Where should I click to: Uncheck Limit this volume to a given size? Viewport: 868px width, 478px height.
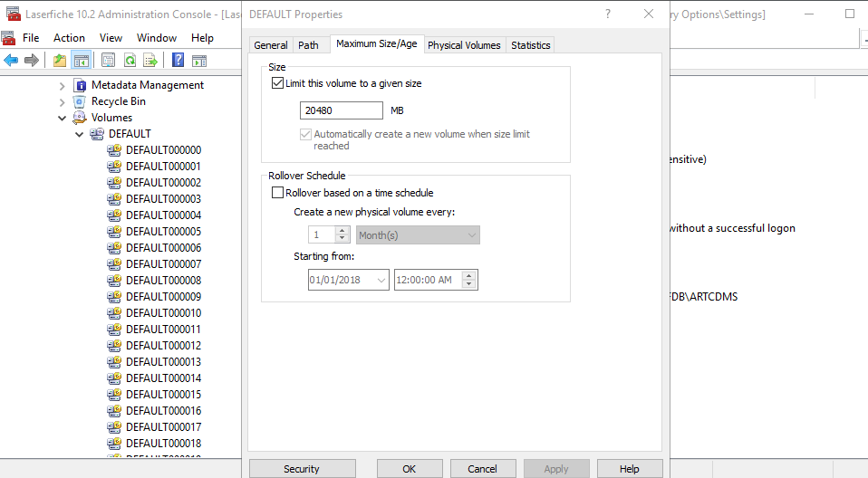coord(278,83)
